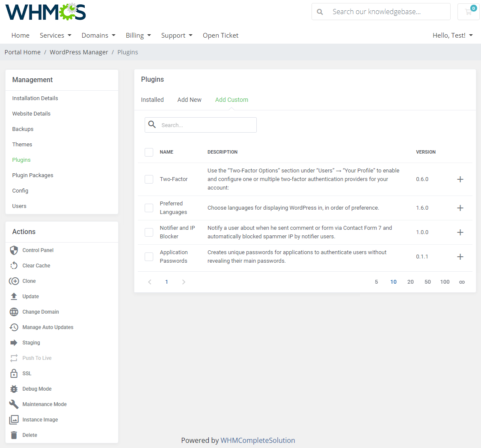Open Backups from the Management panel
Screen dimensions: 481x448
point(23,129)
